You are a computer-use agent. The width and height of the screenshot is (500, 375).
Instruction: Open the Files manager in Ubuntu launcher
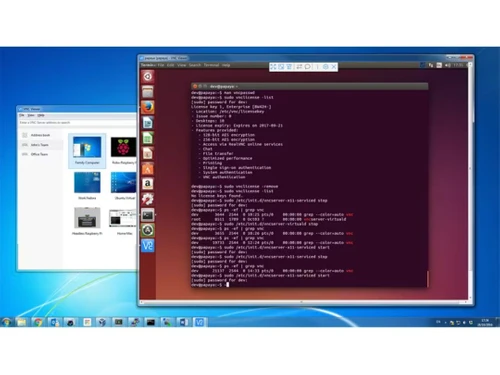pyautogui.click(x=148, y=92)
